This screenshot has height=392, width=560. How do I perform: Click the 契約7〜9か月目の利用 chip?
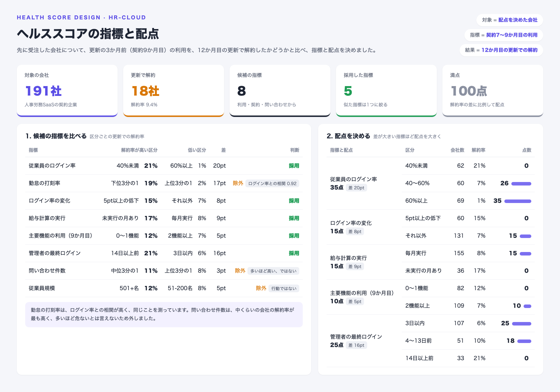point(504,35)
